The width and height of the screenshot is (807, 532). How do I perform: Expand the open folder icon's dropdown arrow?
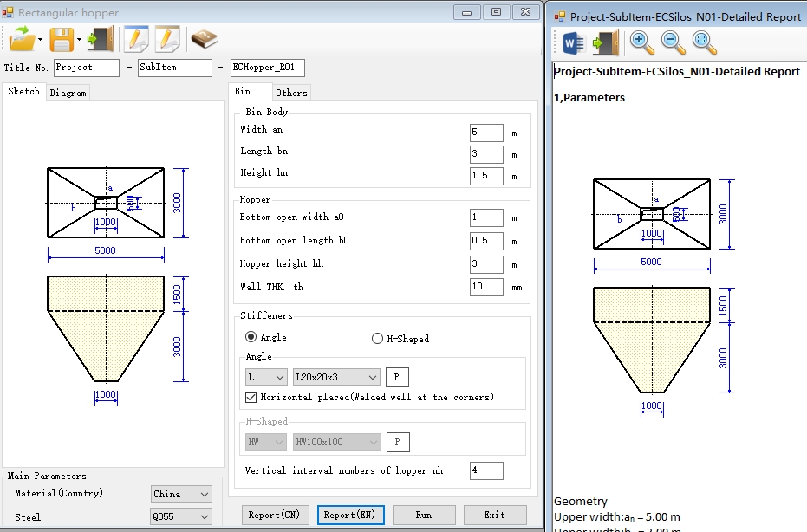click(40, 39)
